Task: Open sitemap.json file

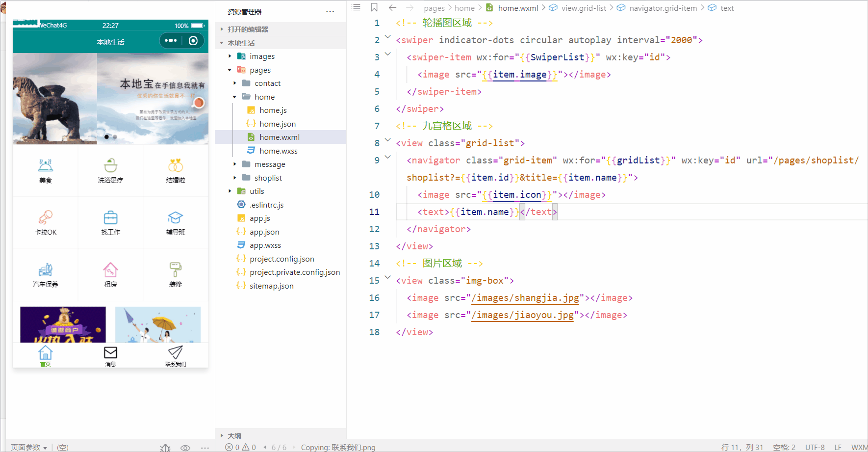Action: 272,286
